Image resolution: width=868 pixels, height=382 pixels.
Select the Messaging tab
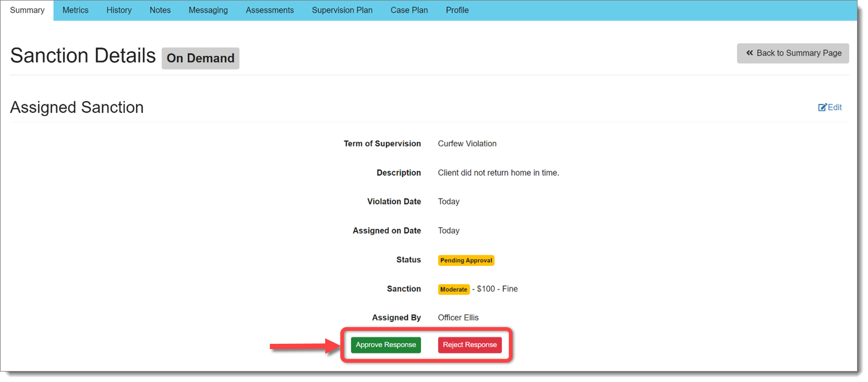(208, 10)
